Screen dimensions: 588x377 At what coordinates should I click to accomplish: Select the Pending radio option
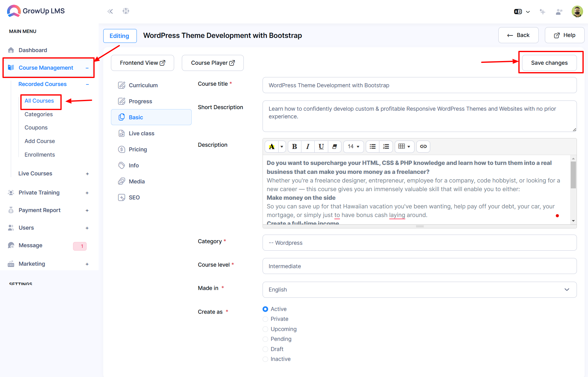click(x=265, y=339)
